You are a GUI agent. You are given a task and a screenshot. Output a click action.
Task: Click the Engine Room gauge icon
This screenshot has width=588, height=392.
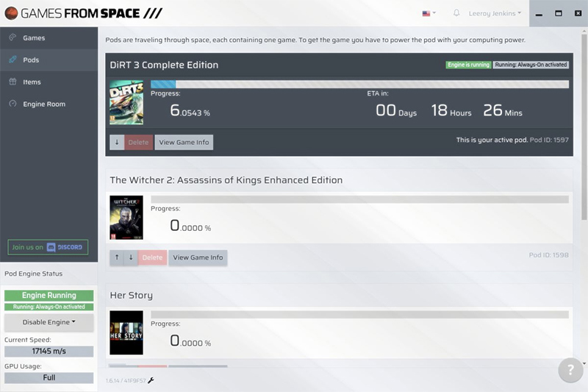coord(12,104)
